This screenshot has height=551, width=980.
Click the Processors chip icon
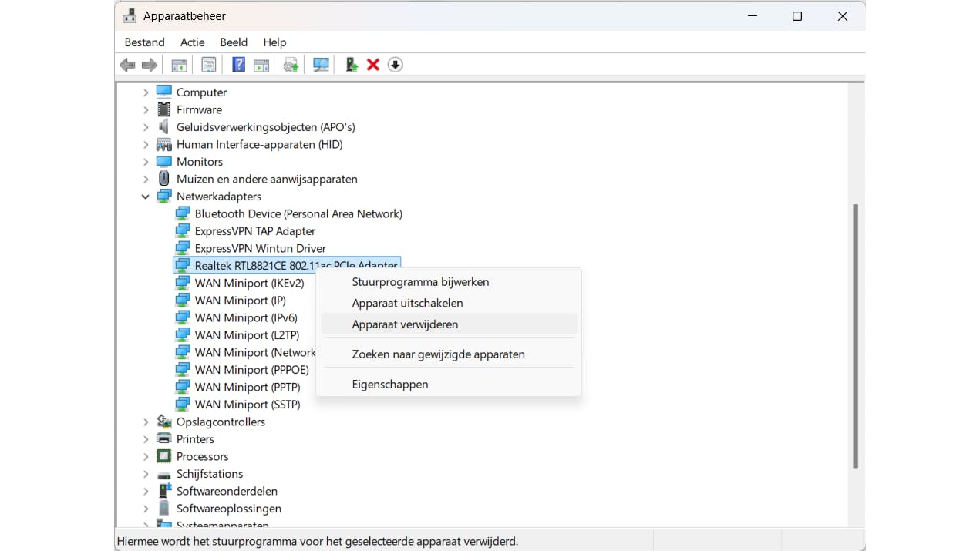pyautogui.click(x=163, y=456)
